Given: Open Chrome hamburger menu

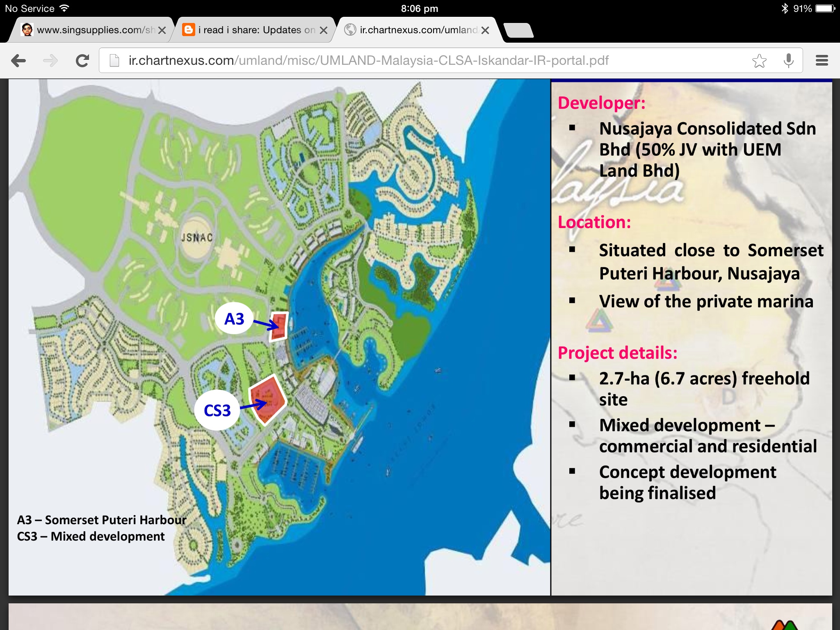Looking at the screenshot, I should tap(822, 61).
